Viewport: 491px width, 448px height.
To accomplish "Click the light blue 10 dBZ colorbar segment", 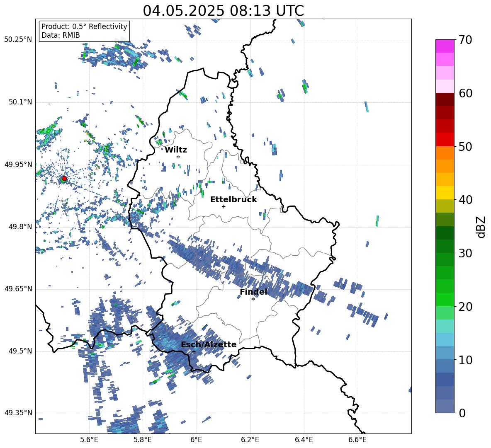I will tap(445, 353).
